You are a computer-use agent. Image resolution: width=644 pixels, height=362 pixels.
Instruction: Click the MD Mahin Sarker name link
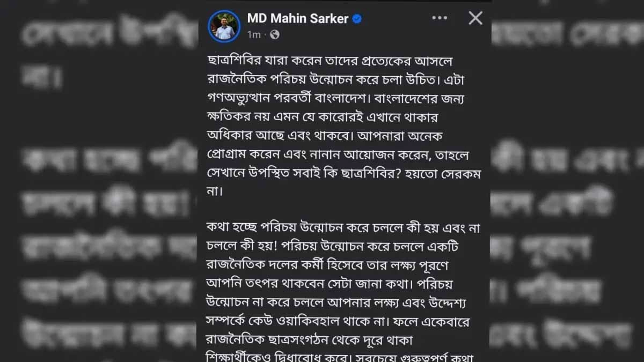[x=297, y=19]
